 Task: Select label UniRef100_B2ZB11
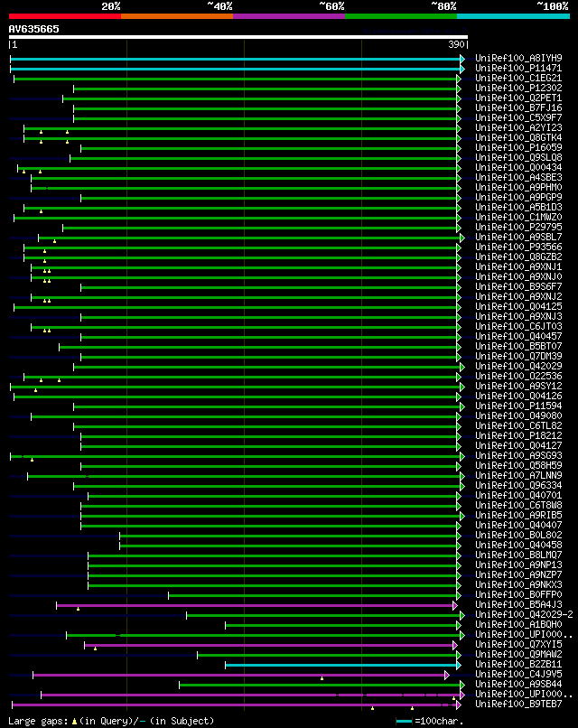click(x=518, y=665)
